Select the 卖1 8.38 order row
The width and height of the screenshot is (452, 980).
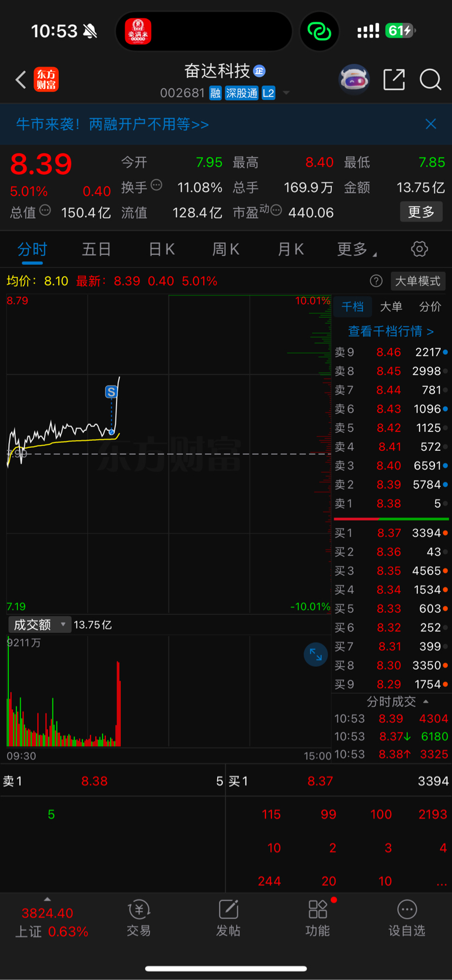[x=391, y=503]
